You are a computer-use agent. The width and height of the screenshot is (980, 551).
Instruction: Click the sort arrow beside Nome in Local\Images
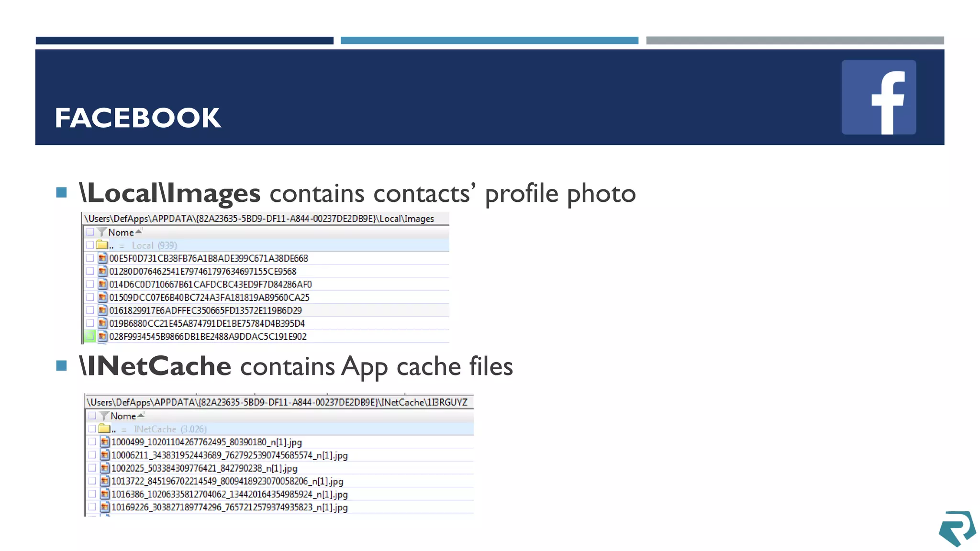(x=138, y=231)
